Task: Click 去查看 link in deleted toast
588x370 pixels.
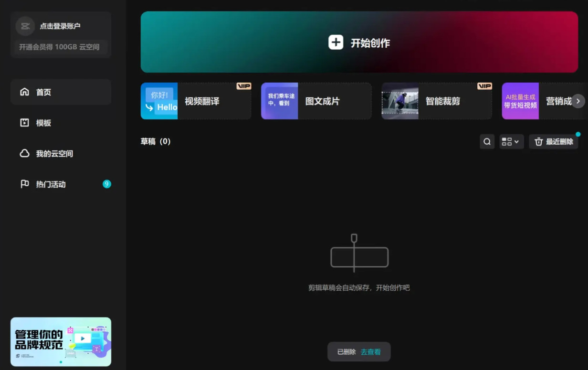Action: [370, 352]
